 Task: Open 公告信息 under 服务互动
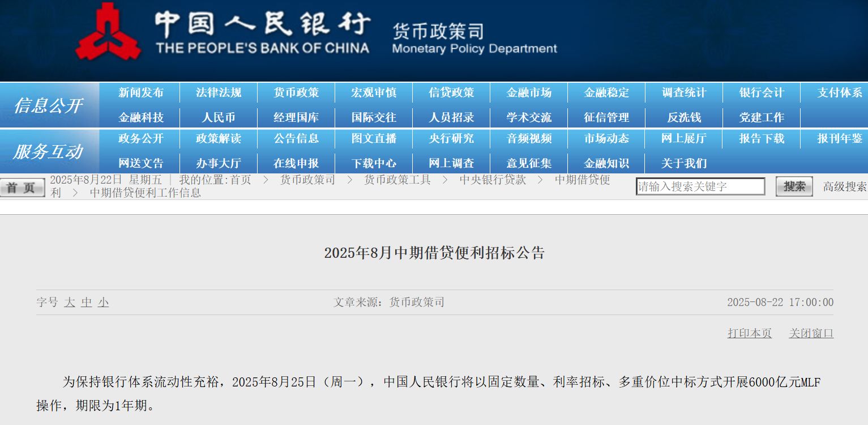[x=296, y=138]
